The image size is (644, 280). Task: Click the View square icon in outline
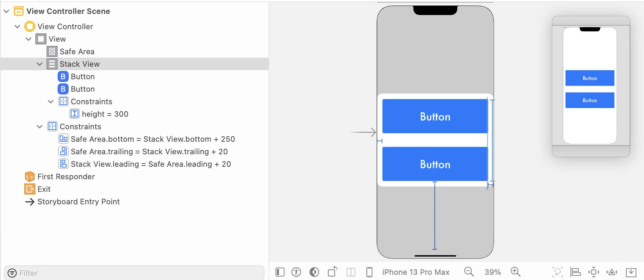coord(41,39)
